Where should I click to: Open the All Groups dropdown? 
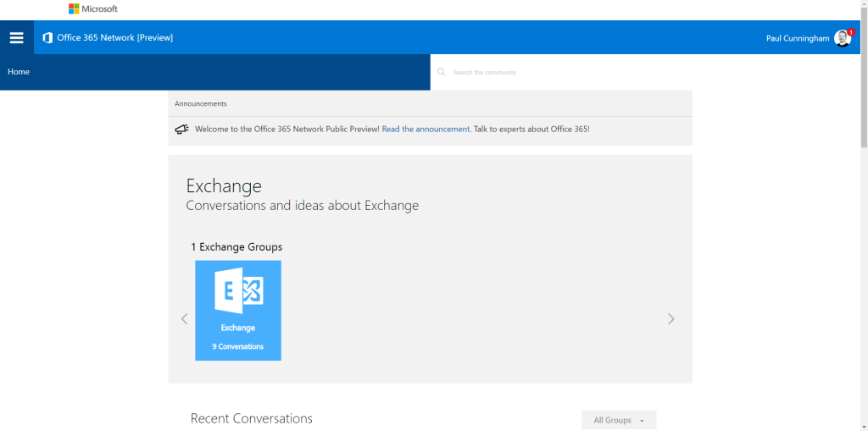(x=619, y=420)
